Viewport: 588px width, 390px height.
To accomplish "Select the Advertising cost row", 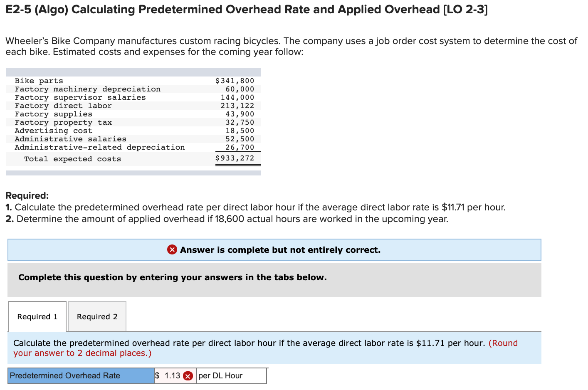I will point(133,131).
